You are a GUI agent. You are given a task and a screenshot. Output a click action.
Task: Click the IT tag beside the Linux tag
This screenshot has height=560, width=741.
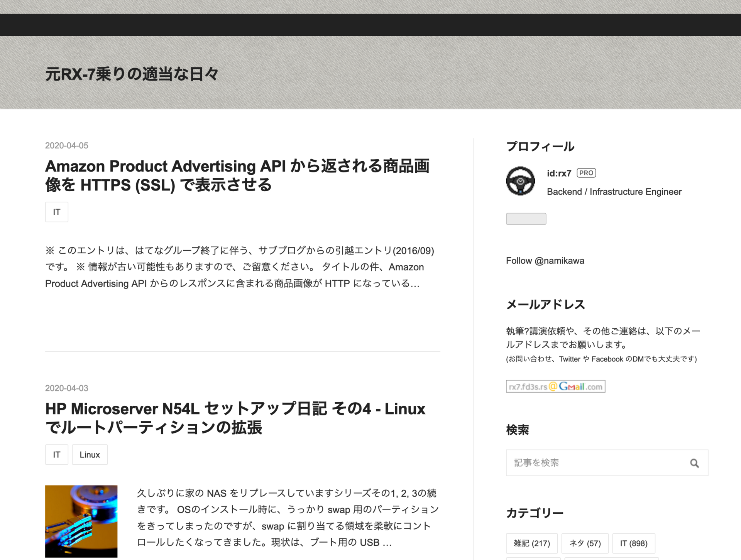(57, 455)
